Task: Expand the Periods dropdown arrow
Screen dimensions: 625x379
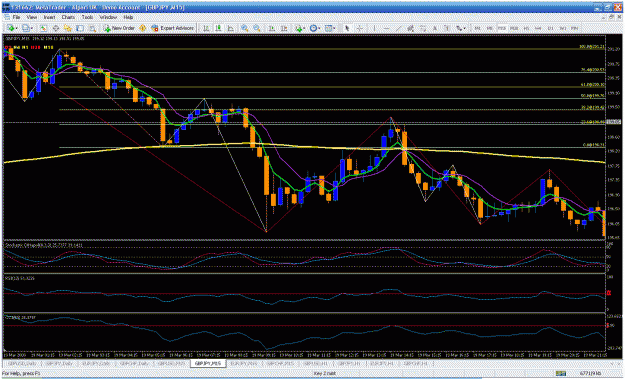Action: (319, 28)
